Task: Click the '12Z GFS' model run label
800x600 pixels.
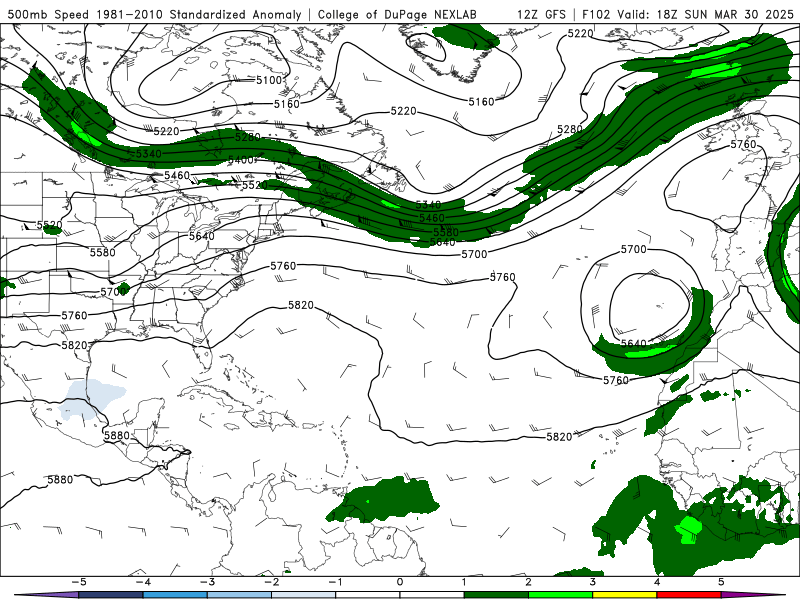Action: click(541, 15)
